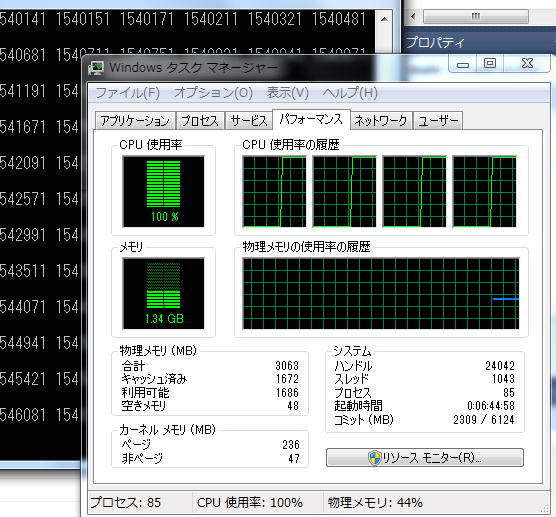Click the プロセス value 85 in システム

point(508,393)
